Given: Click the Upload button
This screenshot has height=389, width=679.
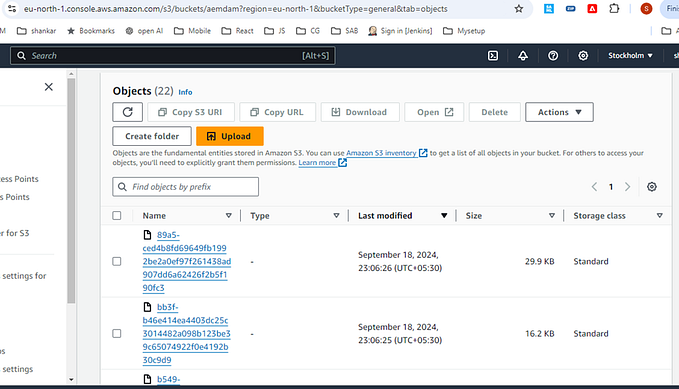Looking at the screenshot, I should point(230,136).
